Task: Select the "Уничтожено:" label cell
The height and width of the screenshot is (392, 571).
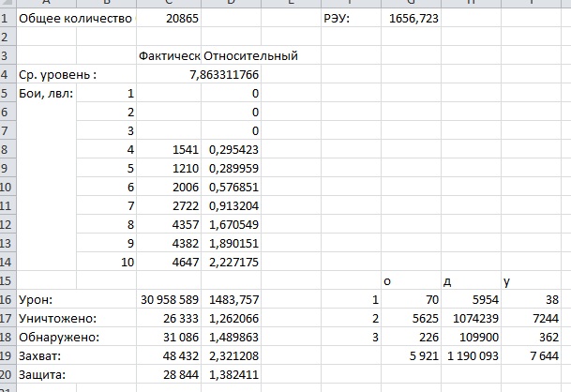Action: pos(56,318)
